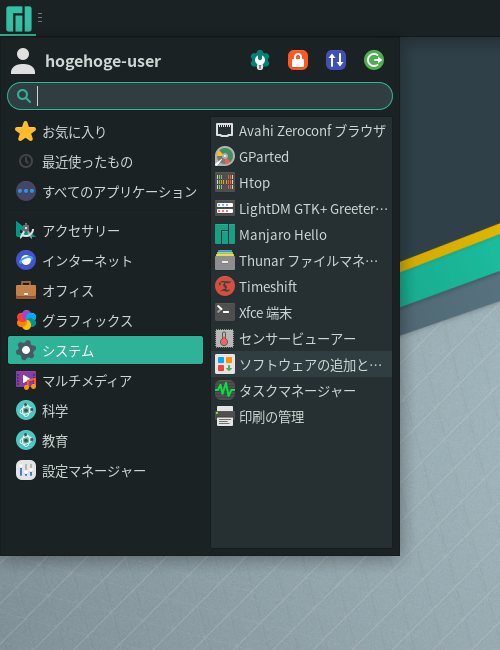Screen dimensions: 500x650
Task: Start Timeshift backup application
Action: point(301,287)
